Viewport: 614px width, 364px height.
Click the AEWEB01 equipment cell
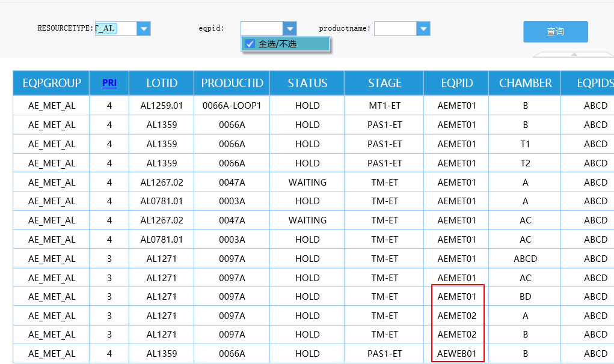[456, 354]
